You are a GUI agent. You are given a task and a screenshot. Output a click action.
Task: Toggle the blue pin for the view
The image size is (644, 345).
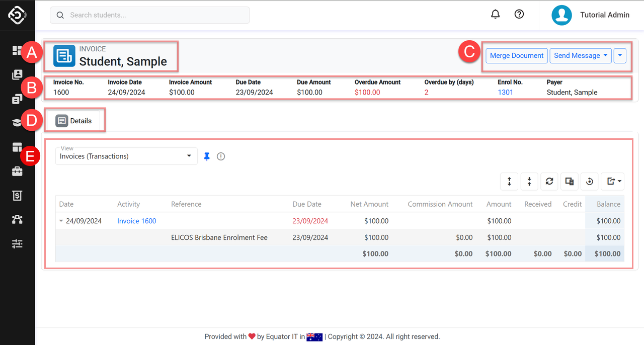pos(207,156)
